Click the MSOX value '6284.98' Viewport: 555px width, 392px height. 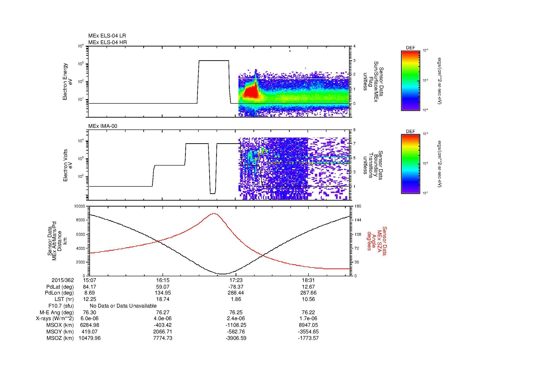click(x=90, y=325)
